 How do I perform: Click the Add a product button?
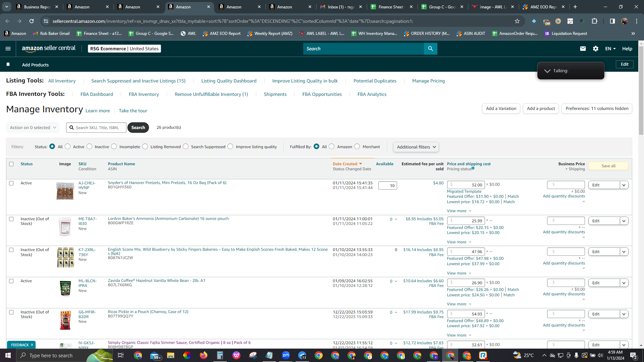tap(541, 108)
